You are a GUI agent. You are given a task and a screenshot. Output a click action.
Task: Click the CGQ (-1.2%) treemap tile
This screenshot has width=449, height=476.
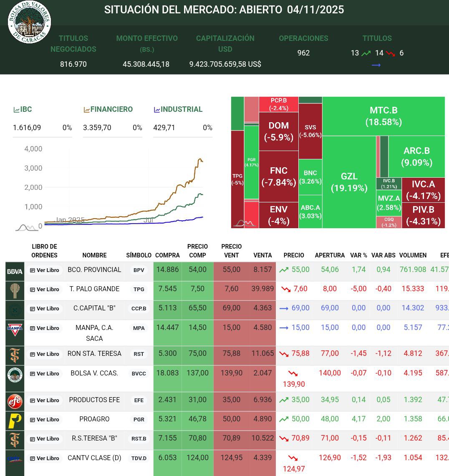click(x=389, y=222)
